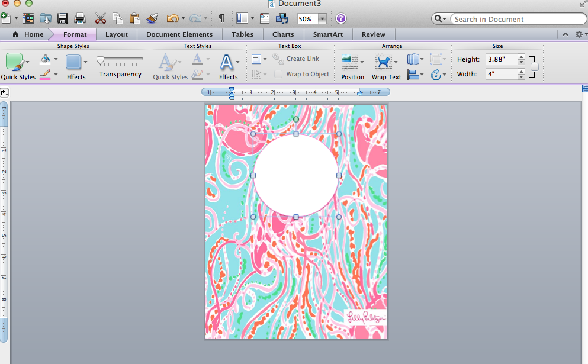
Task: Open Help with the purple question icon
Action: coord(340,18)
